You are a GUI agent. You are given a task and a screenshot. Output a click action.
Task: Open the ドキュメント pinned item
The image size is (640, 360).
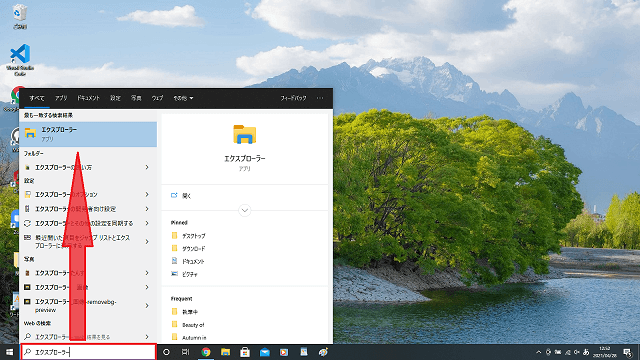click(x=189, y=261)
